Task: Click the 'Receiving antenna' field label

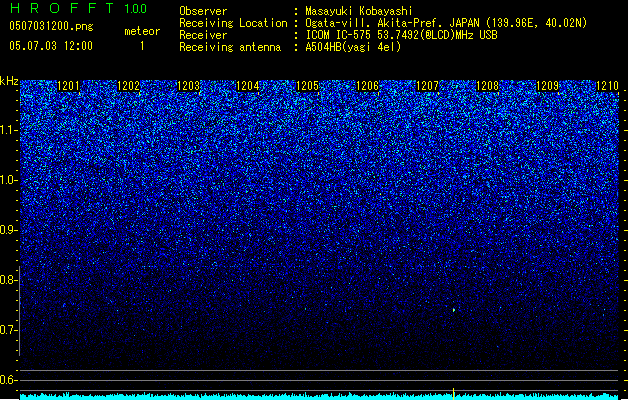Action: [x=230, y=47]
